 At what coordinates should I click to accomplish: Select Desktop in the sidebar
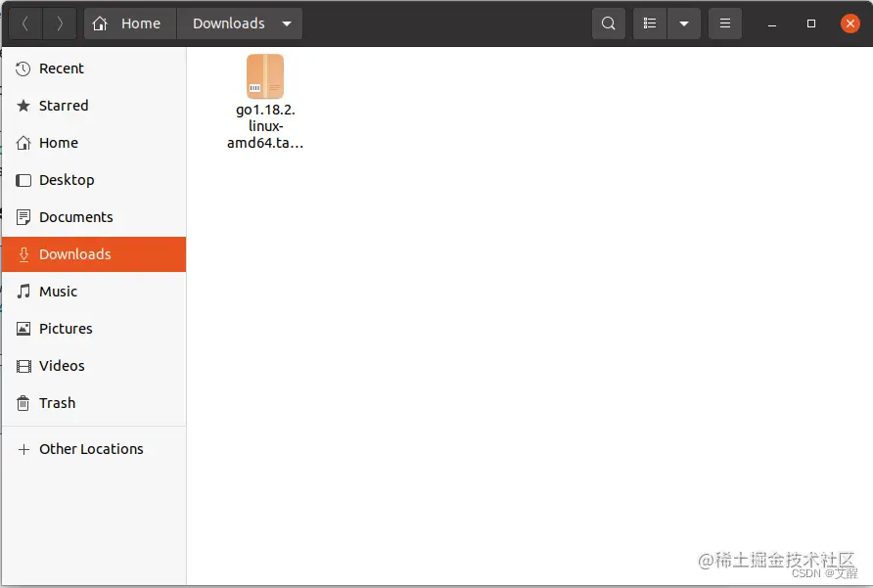tap(94, 180)
